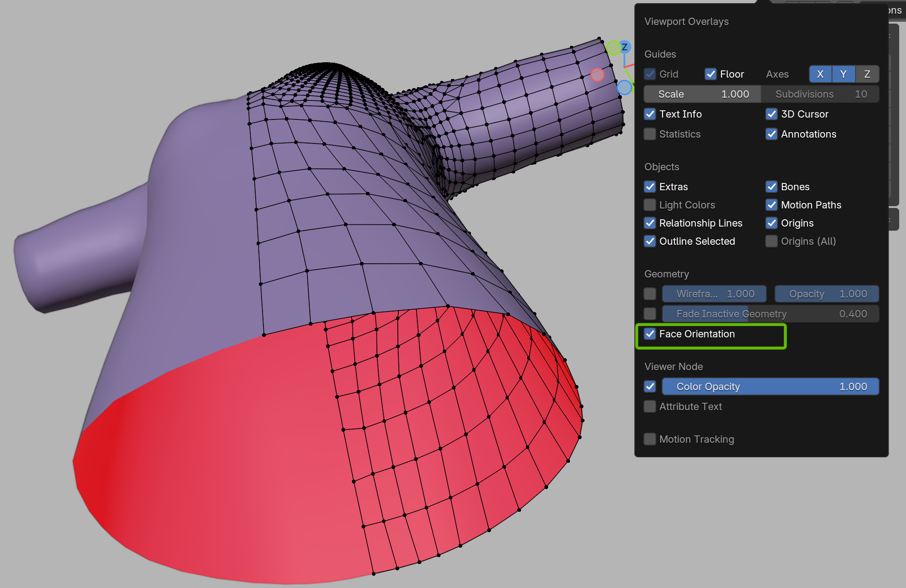Click the unlabeled blue negative Z gizmo circle
The height and width of the screenshot is (588, 906).
click(624, 87)
